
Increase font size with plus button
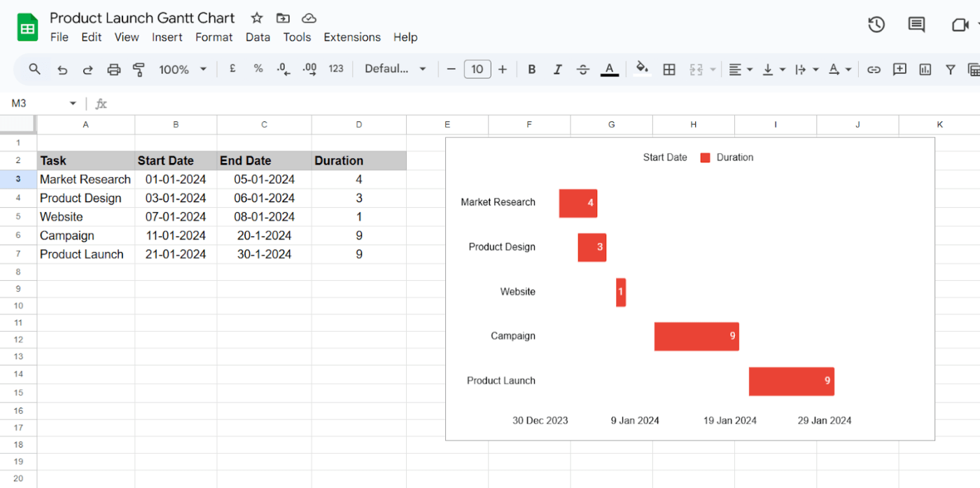503,69
